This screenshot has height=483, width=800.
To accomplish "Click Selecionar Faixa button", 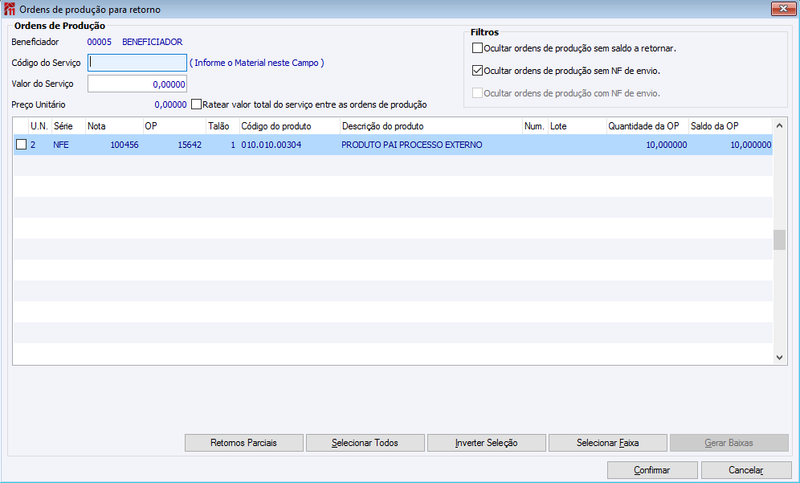I will (x=608, y=443).
